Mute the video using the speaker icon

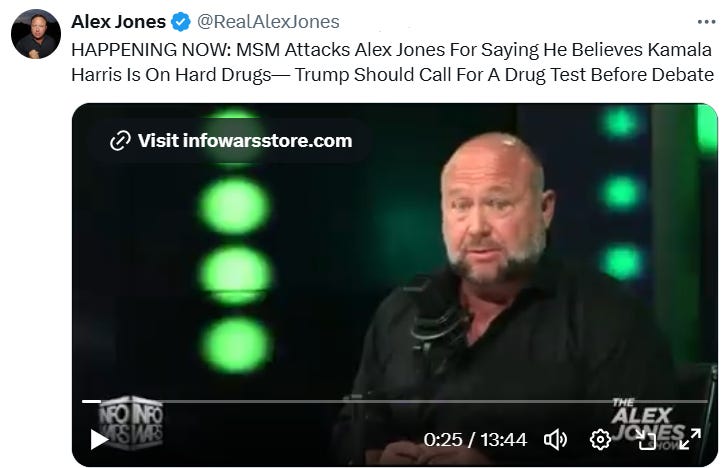click(x=555, y=439)
